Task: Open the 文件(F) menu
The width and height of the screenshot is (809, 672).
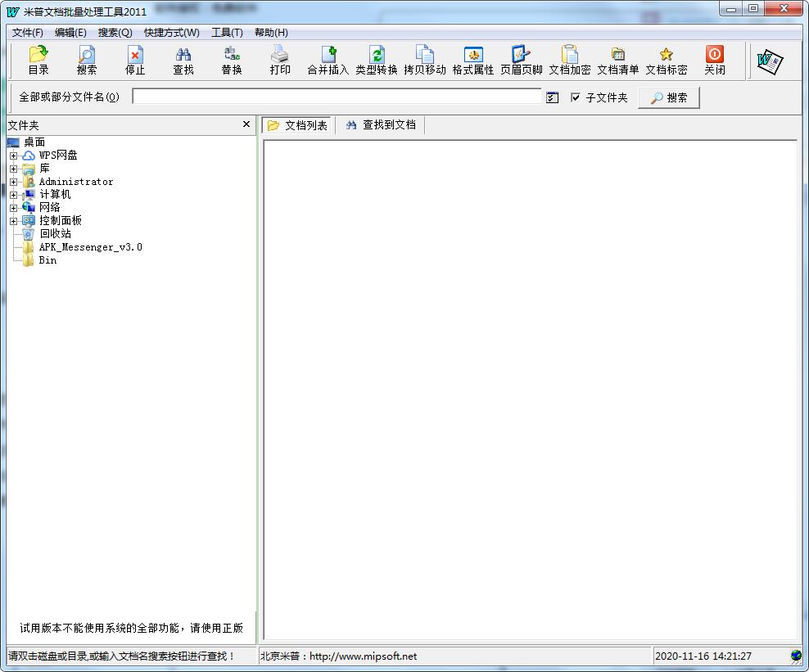Action: (27, 33)
